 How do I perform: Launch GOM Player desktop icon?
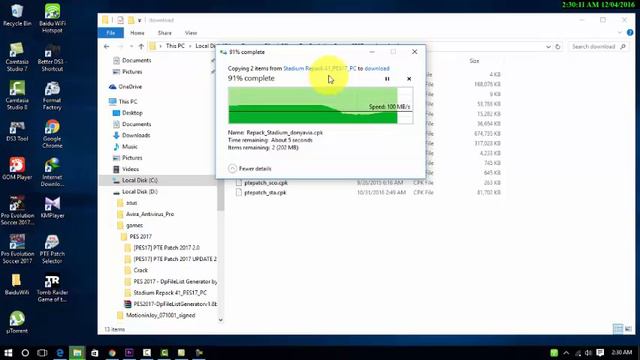point(17,169)
